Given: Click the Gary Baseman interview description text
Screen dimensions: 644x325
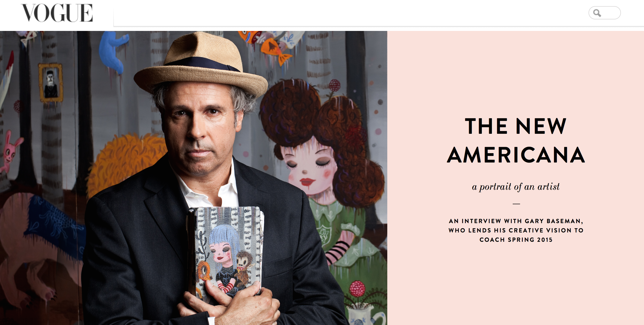Looking at the screenshot, I should pos(516,230).
